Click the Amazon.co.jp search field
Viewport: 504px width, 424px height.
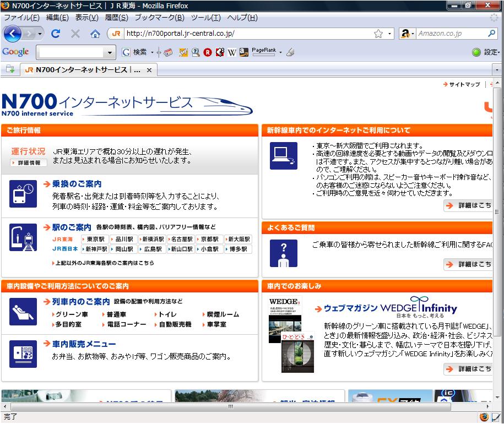tap(452, 34)
